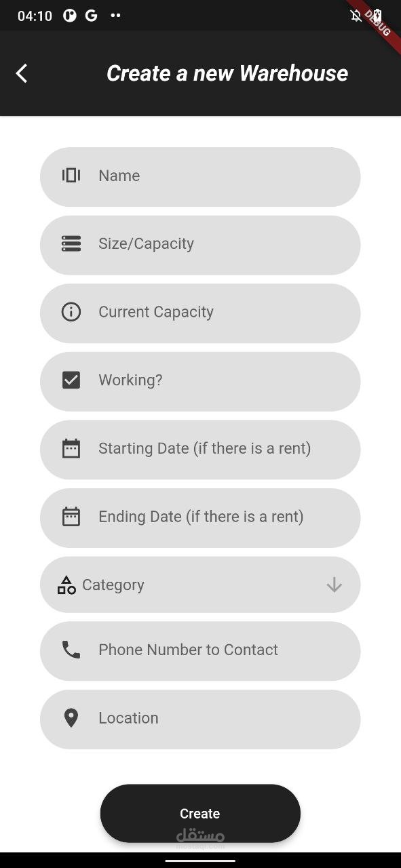Tap the Create button
The image size is (401, 868).
tap(200, 814)
